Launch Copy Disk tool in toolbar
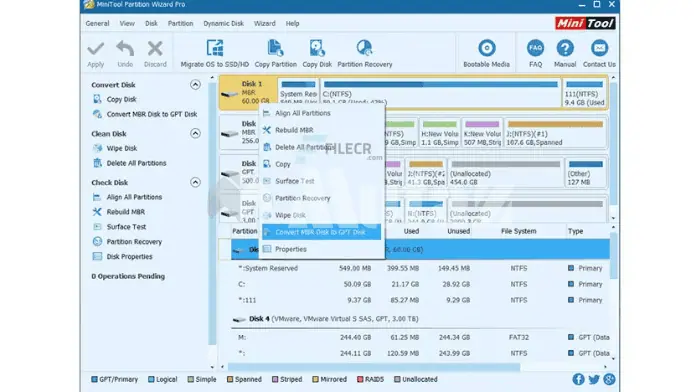Image resolution: width=698 pixels, height=392 pixels. click(x=317, y=53)
